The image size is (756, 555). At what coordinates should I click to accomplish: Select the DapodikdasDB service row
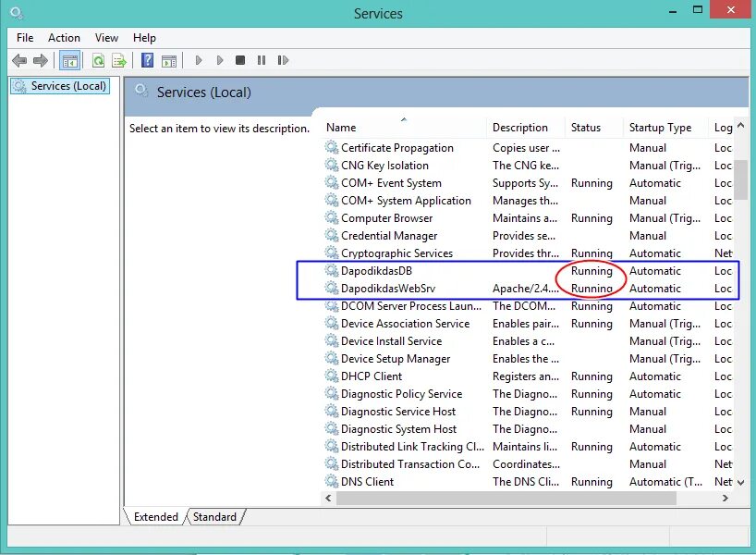point(528,271)
